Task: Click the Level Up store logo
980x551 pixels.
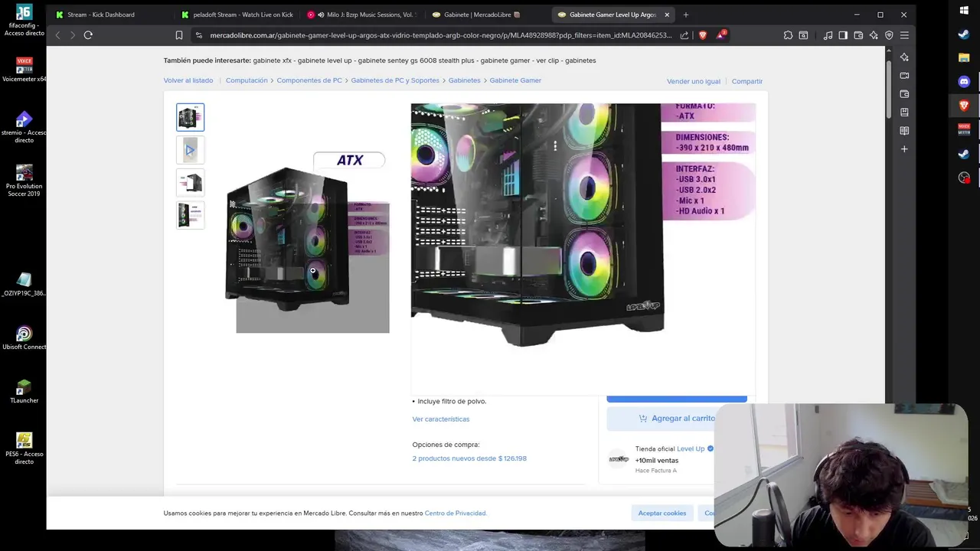Action: click(x=619, y=459)
